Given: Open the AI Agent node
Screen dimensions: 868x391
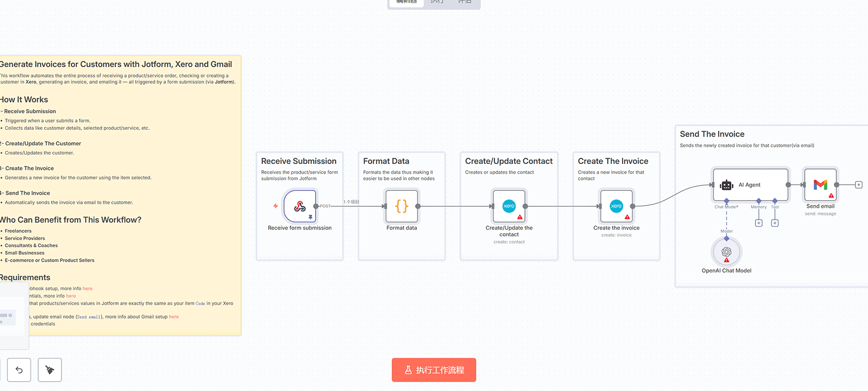Looking at the screenshot, I should click(750, 185).
